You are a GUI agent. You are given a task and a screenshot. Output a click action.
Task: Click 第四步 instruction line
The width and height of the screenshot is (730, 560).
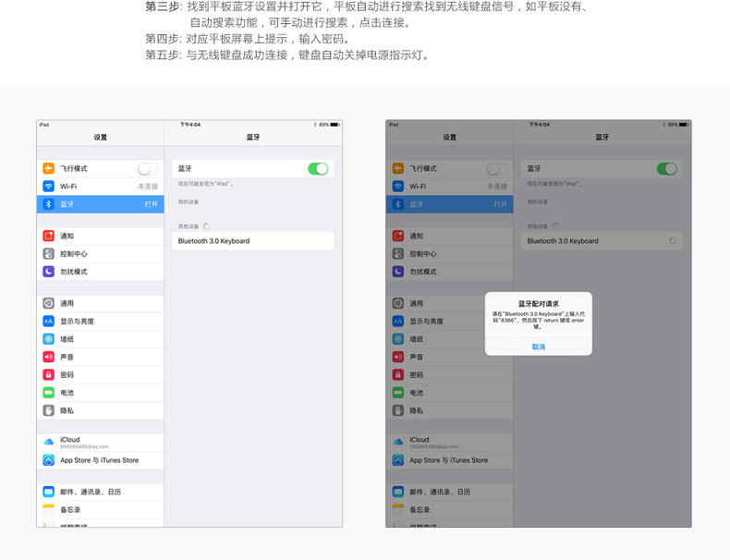[248, 39]
